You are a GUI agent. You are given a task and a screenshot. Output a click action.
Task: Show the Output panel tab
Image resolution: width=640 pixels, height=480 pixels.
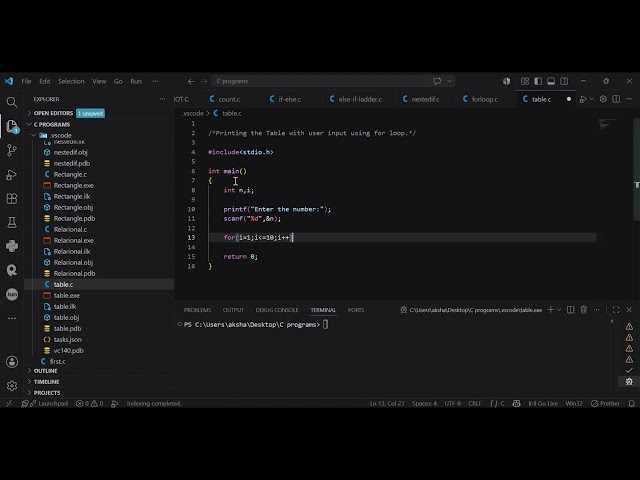tap(233, 310)
